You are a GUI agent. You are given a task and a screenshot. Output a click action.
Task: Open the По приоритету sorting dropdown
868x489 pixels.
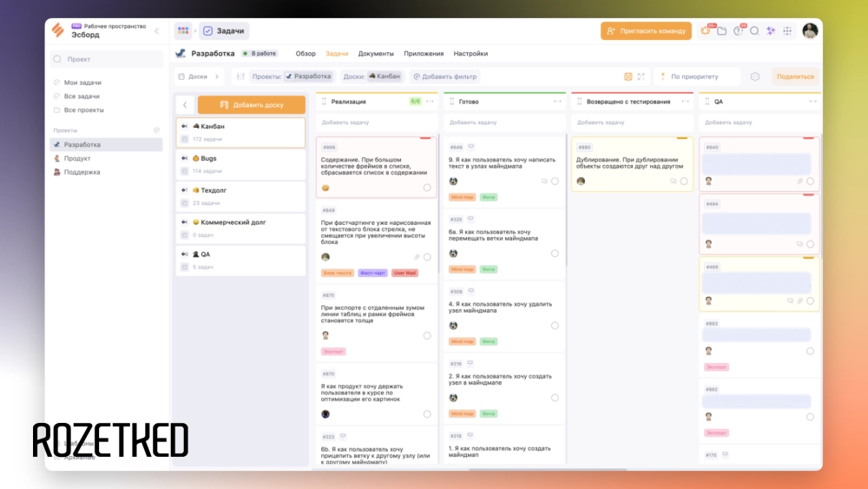(x=697, y=76)
